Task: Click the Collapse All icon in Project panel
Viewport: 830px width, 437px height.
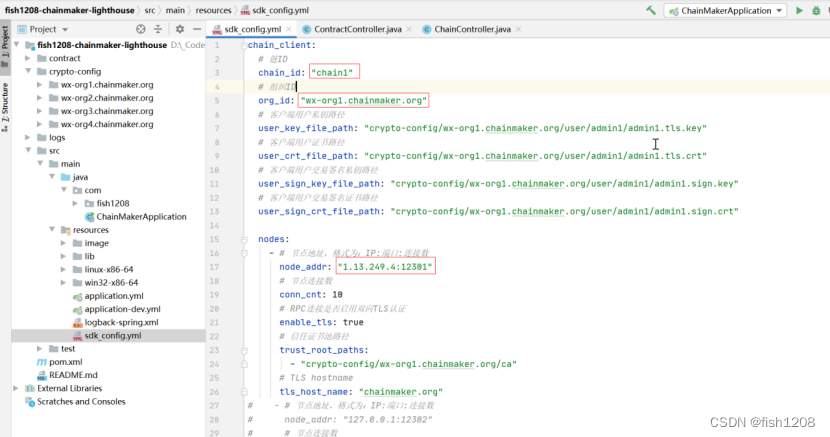Action: pyautogui.click(x=158, y=29)
